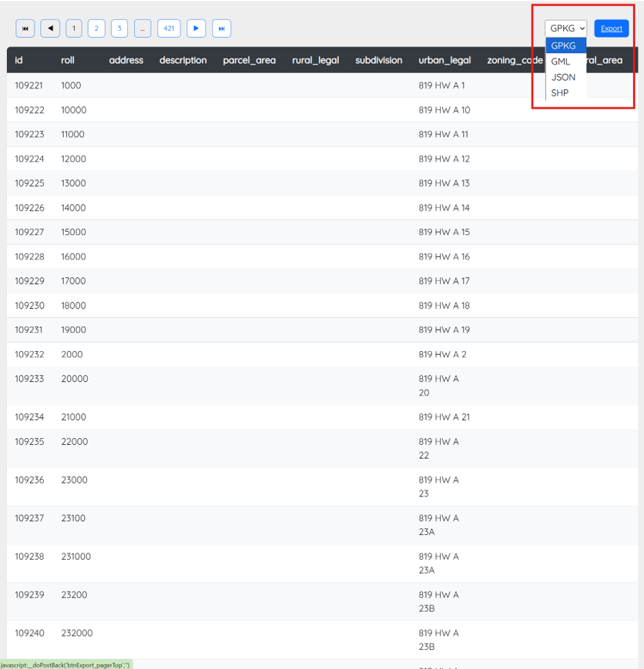The image size is (644, 669).
Task: Open the export format dropdown
Action: tap(566, 28)
